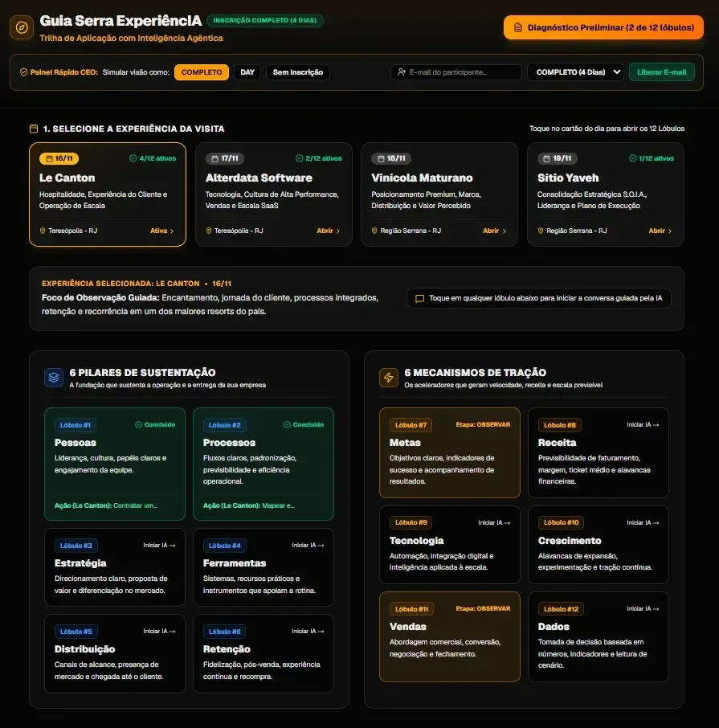This screenshot has height=728, width=719.
Task: Click Iniciar IA on Dados card
Action: (x=643, y=609)
